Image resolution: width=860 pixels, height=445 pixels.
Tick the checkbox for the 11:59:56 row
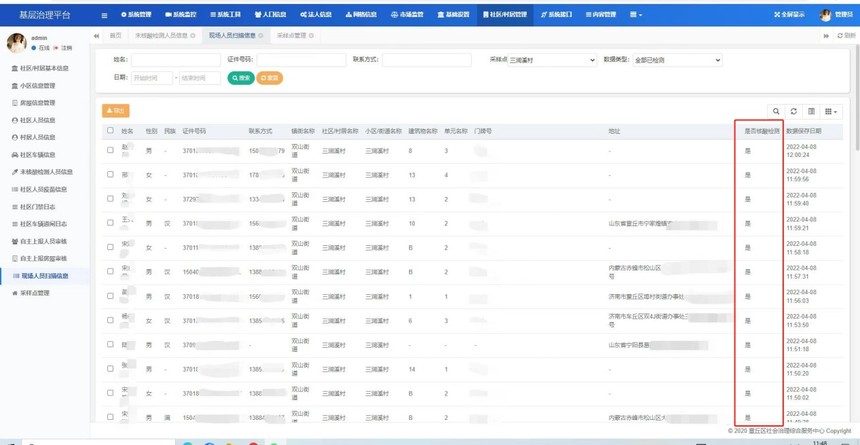pyautogui.click(x=110, y=174)
